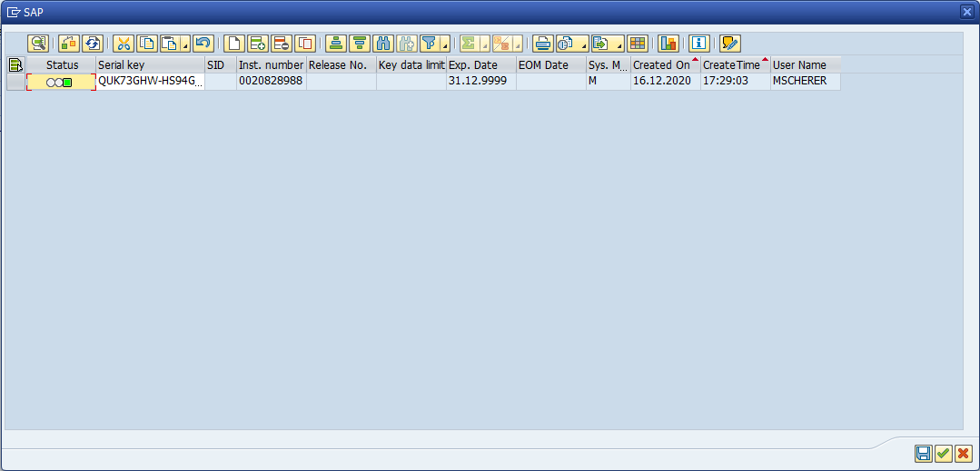The image size is (980, 471).
Task: Expand the Export dropdown arrow
Action: [x=619, y=44]
